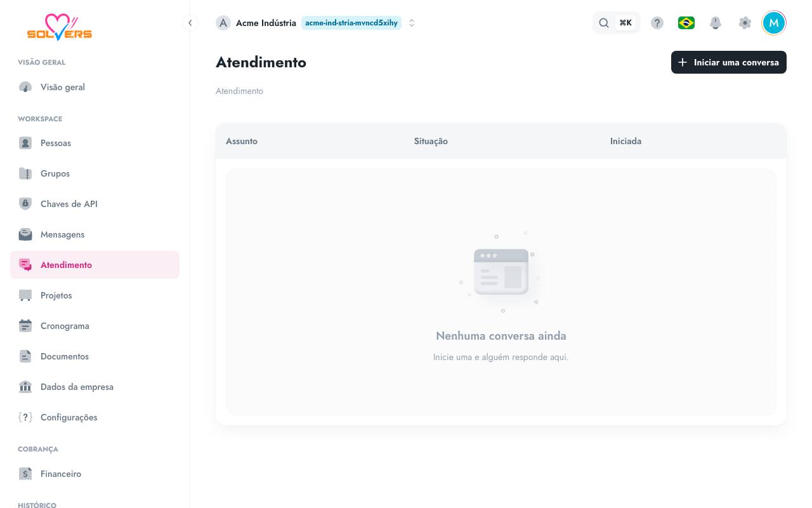Image resolution: width=812 pixels, height=508 pixels.
Task: Click the Chaves de API shield icon
Action: [x=25, y=204]
